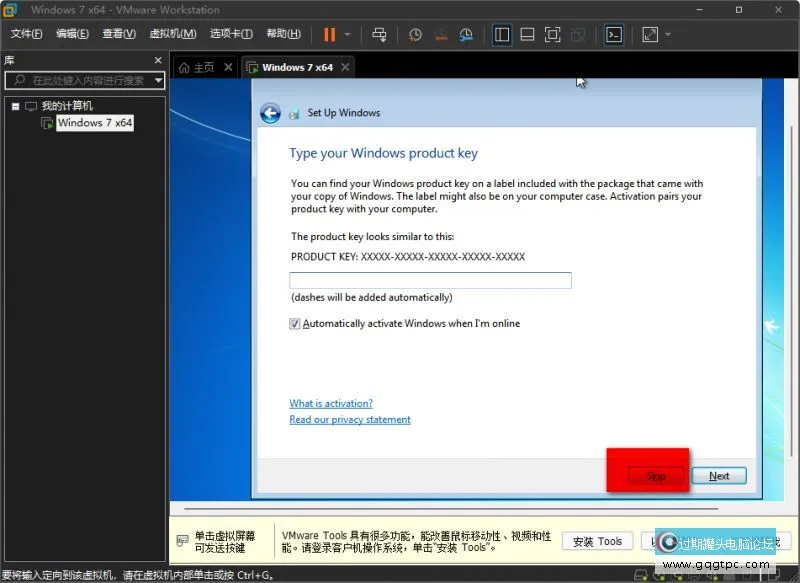The height and width of the screenshot is (583, 800).
Task: Open the dropdown arrow next to pause button
Action: coord(348,34)
